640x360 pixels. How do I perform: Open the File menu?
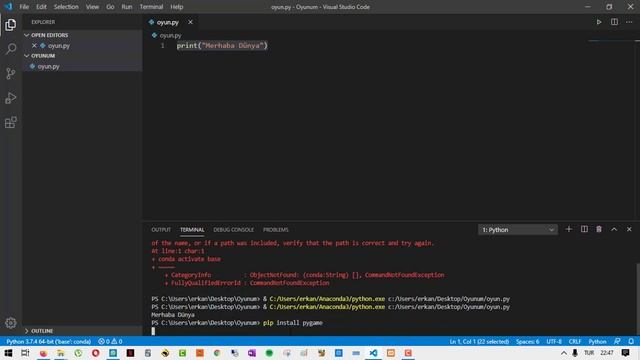coord(24,7)
